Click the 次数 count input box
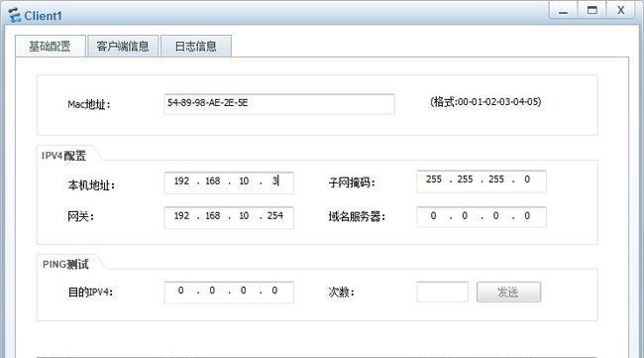 coord(442,292)
